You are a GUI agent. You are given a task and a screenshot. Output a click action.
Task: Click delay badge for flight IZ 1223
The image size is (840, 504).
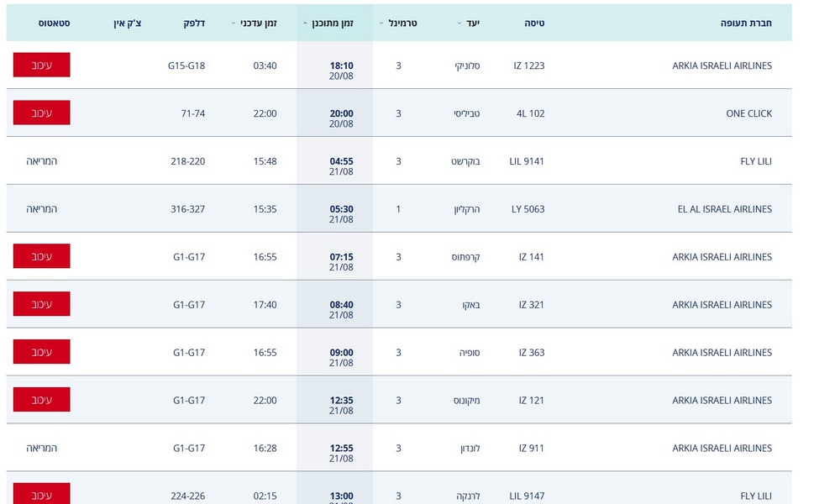tap(42, 65)
